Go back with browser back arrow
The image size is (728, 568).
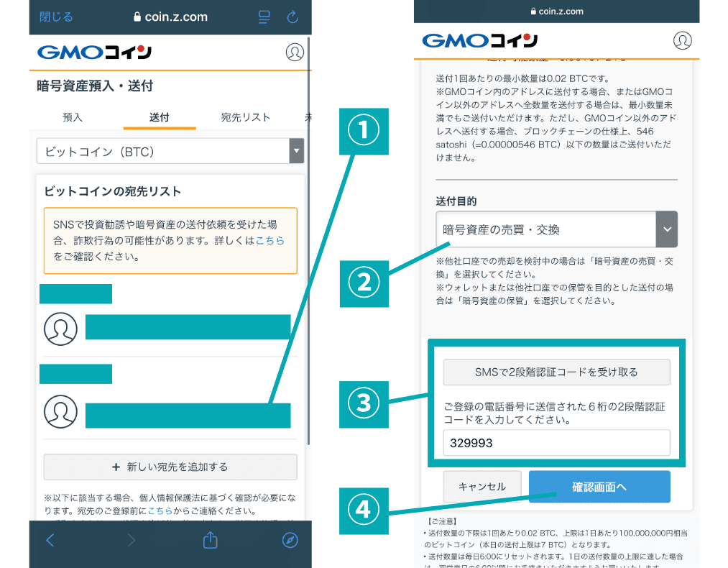click(50, 540)
